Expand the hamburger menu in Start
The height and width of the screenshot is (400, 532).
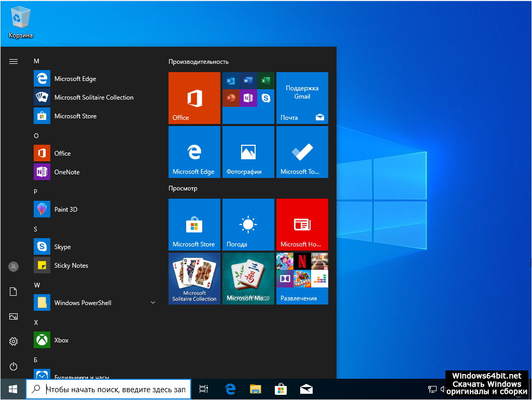[x=13, y=61]
